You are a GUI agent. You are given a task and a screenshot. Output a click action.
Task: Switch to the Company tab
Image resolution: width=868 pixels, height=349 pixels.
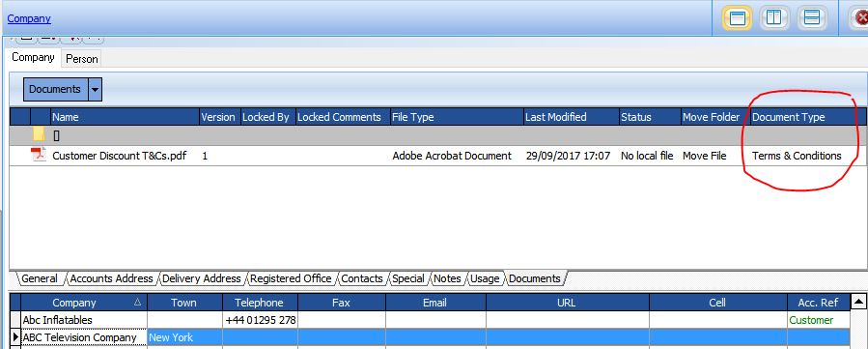point(33,58)
